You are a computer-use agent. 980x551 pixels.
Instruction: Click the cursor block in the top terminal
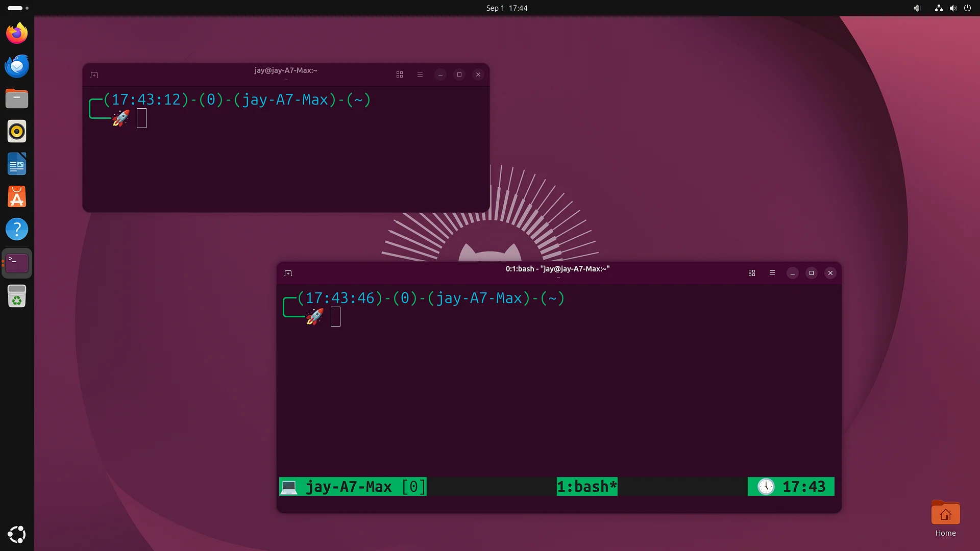[142, 118]
